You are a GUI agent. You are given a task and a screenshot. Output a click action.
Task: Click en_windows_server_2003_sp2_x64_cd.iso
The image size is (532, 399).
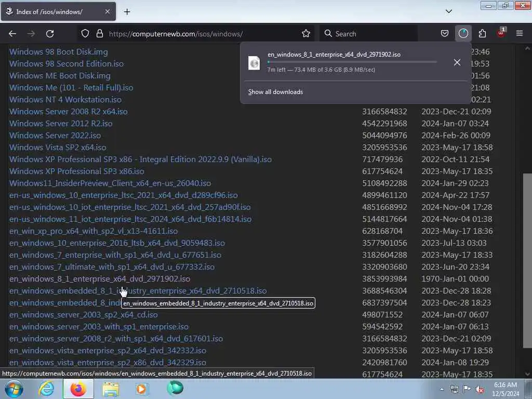[83, 314]
